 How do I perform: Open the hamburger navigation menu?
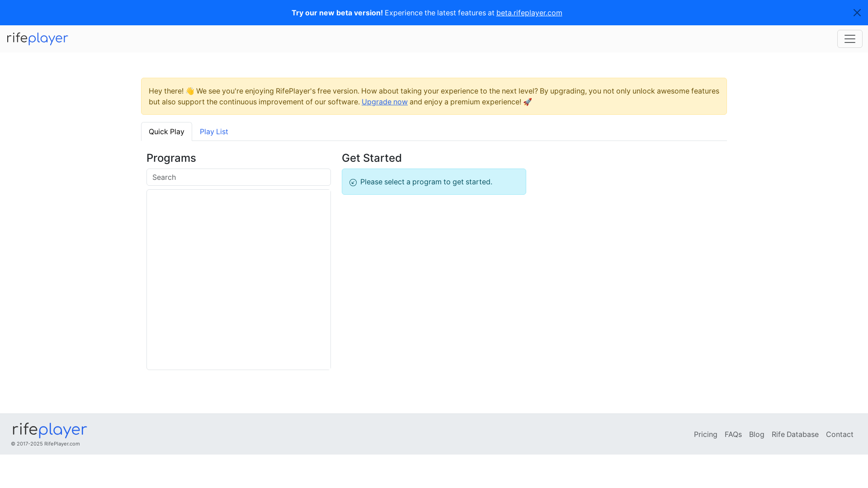click(849, 39)
